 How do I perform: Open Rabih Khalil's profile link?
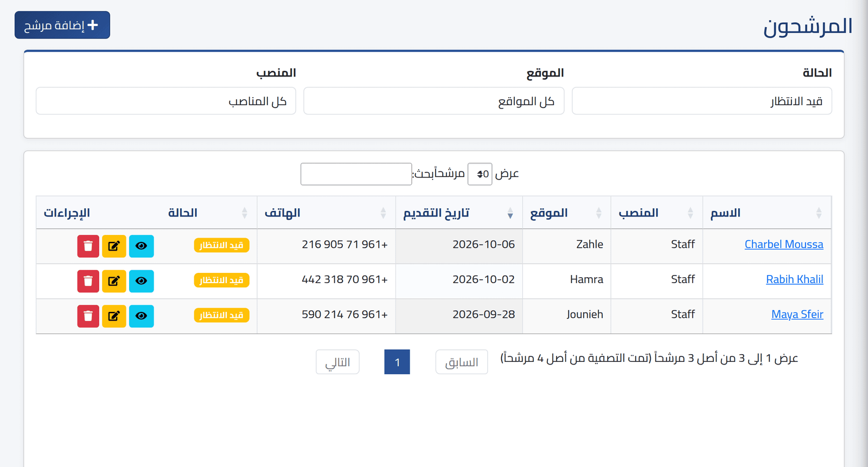[795, 279]
